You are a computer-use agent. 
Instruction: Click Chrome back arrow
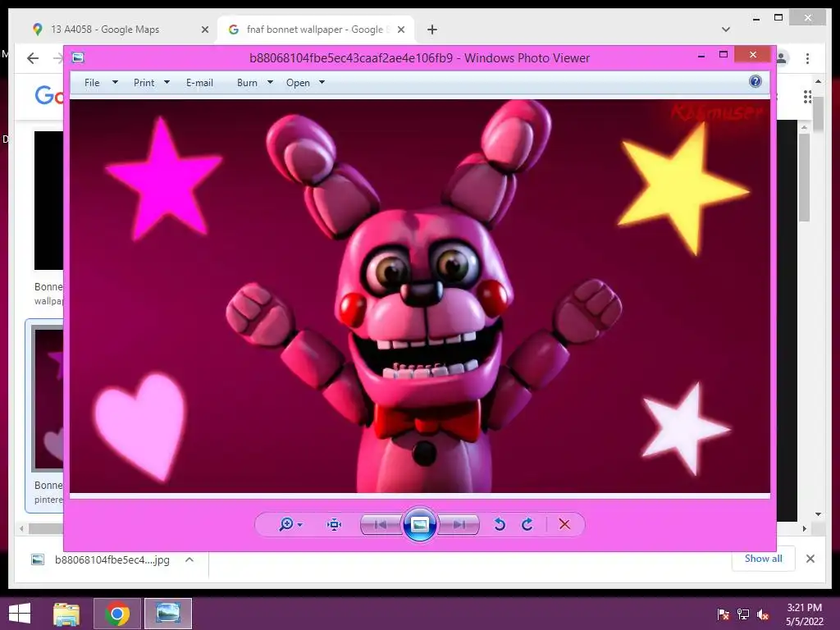pyautogui.click(x=33, y=58)
